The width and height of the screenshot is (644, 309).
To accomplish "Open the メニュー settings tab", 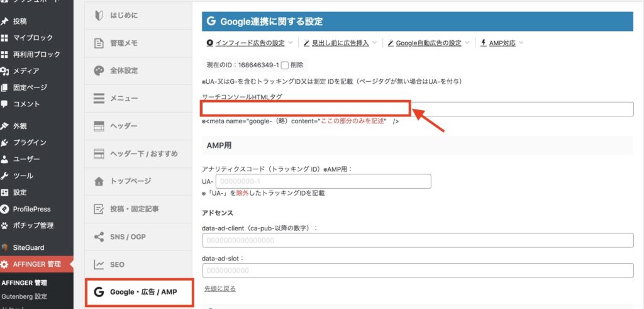I will pyautogui.click(x=138, y=99).
